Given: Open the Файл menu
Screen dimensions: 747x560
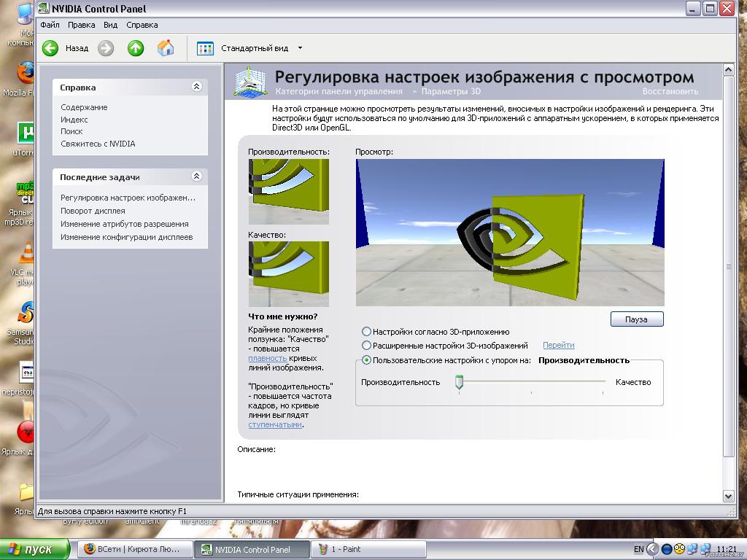Looking at the screenshot, I should pyautogui.click(x=50, y=25).
